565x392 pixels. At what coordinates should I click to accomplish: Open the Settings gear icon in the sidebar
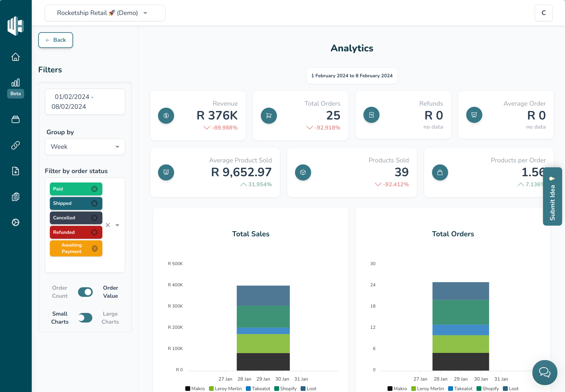point(15,222)
